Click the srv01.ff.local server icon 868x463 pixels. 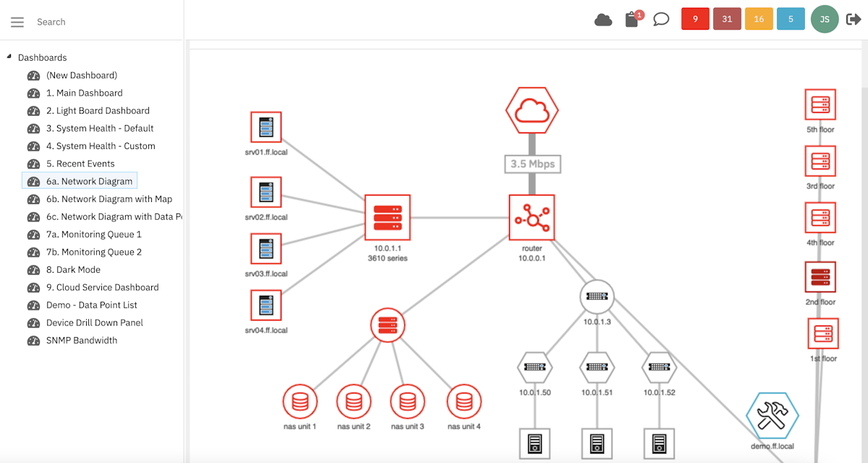(x=265, y=126)
